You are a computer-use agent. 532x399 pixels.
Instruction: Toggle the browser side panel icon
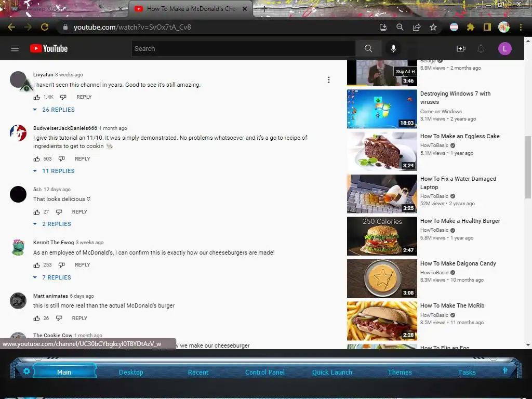[487, 27]
